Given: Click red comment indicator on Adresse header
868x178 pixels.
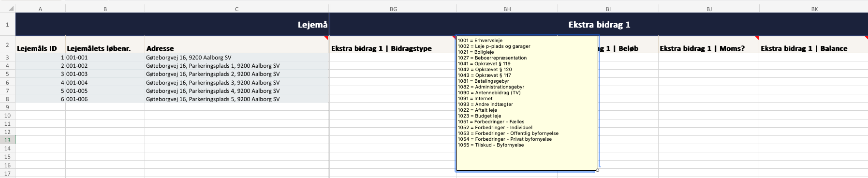Looking at the screenshot, I should [326, 38].
